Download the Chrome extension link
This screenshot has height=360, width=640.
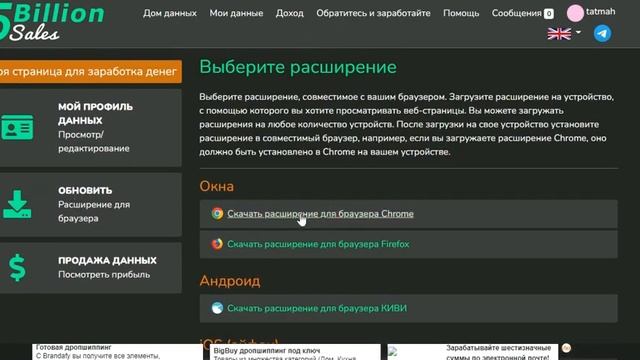320,213
